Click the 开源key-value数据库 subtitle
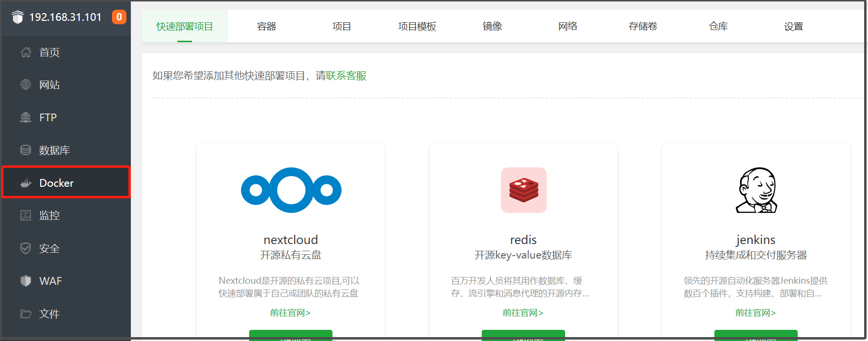Viewport: 868px width, 341px height. [x=523, y=255]
